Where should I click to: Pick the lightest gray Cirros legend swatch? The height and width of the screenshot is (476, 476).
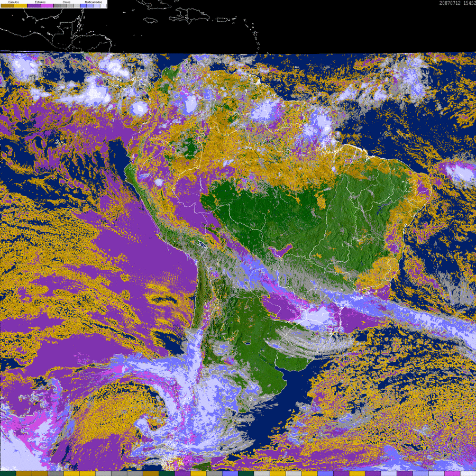[x=77, y=5]
